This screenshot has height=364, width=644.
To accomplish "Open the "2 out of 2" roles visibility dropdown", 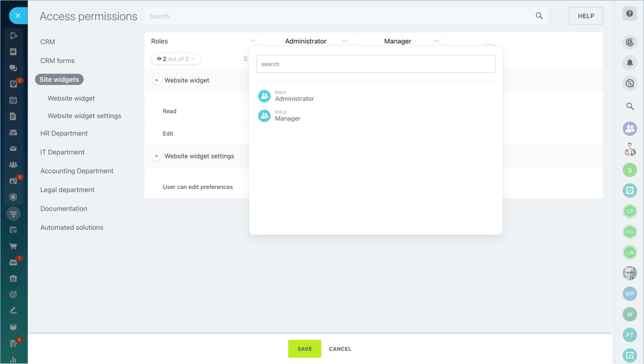I will click(176, 59).
